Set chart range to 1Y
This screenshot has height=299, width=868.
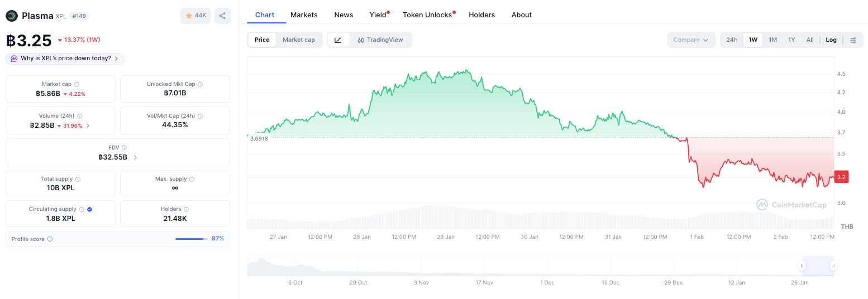click(791, 40)
